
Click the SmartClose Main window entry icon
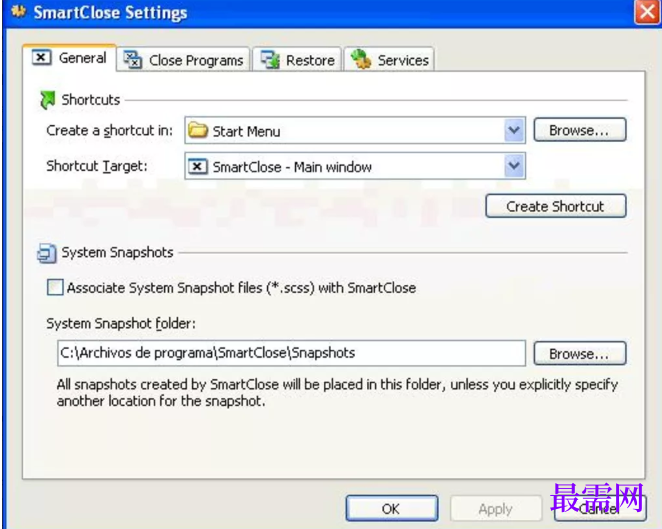coord(198,166)
